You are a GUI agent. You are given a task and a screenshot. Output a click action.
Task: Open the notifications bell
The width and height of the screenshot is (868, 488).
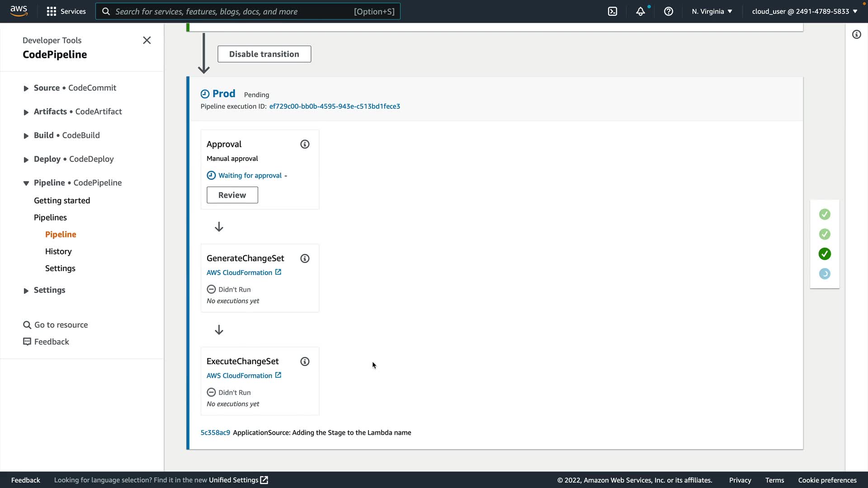(640, 11)
